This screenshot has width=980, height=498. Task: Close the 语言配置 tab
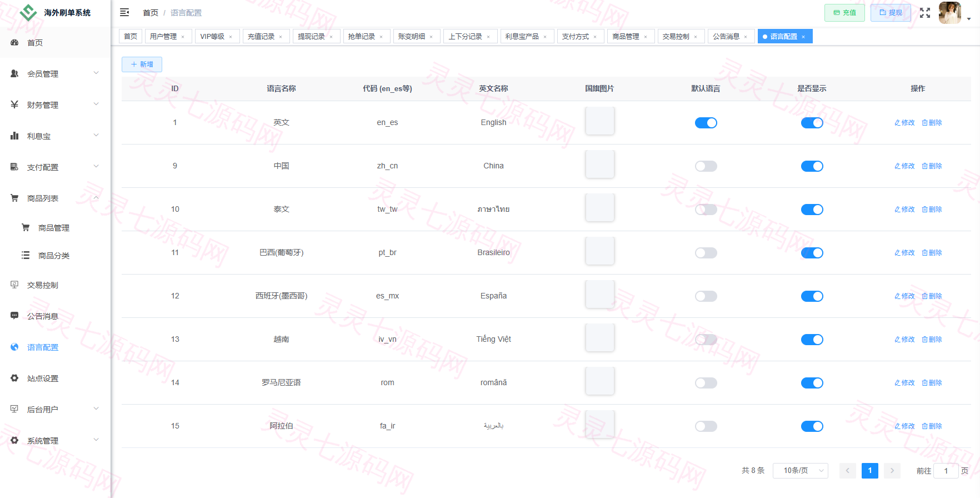pos(803,37)
